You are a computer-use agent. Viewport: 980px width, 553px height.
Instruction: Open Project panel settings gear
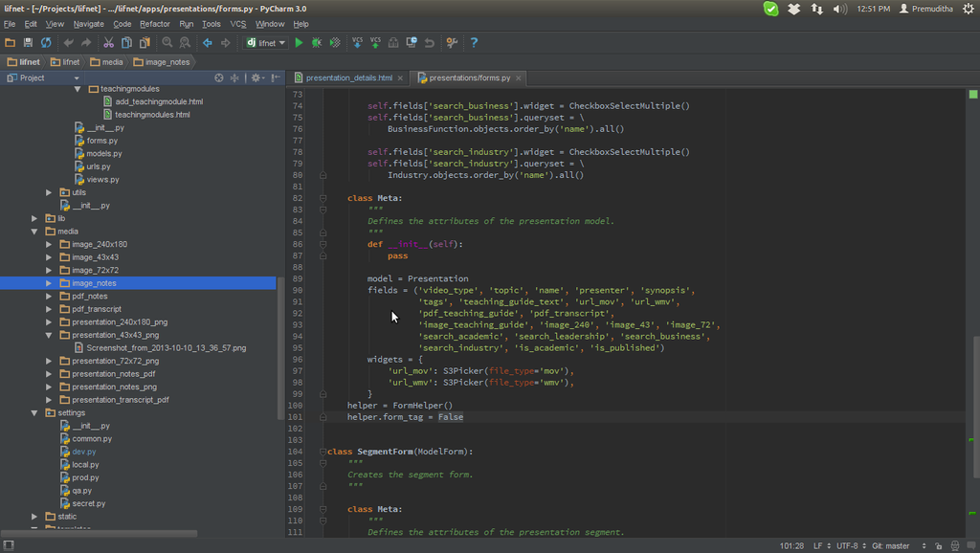[x=256, y=77]
